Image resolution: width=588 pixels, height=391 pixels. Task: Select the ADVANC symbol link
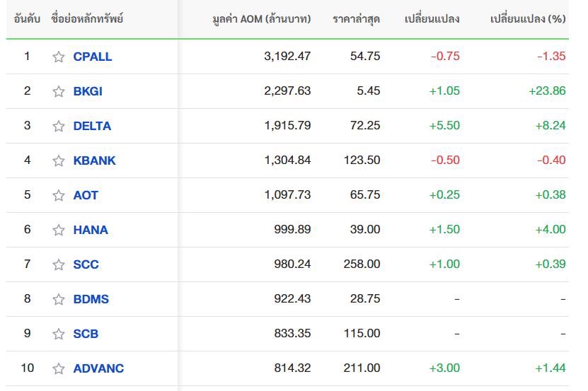pyautogui.click(x=98, y=368)
